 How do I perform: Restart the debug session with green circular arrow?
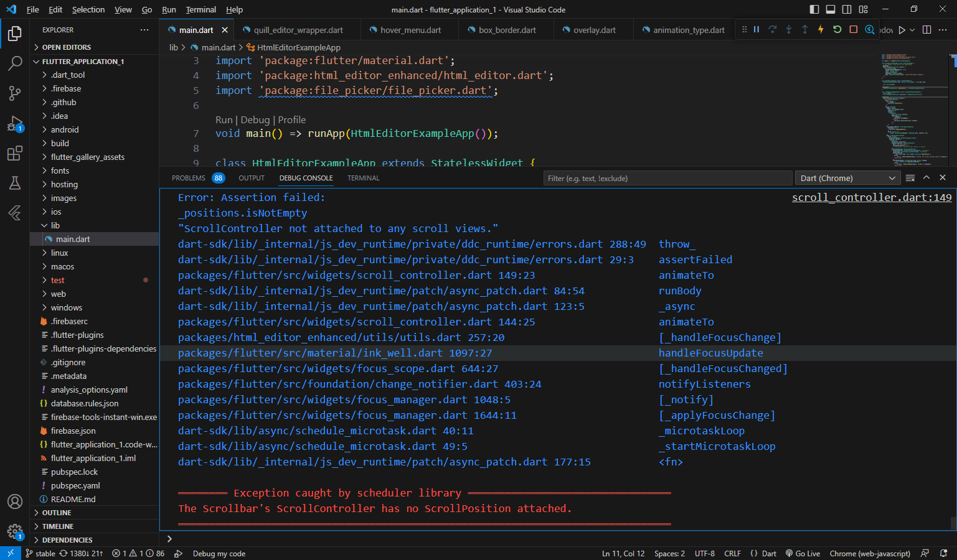pos(836,29)
